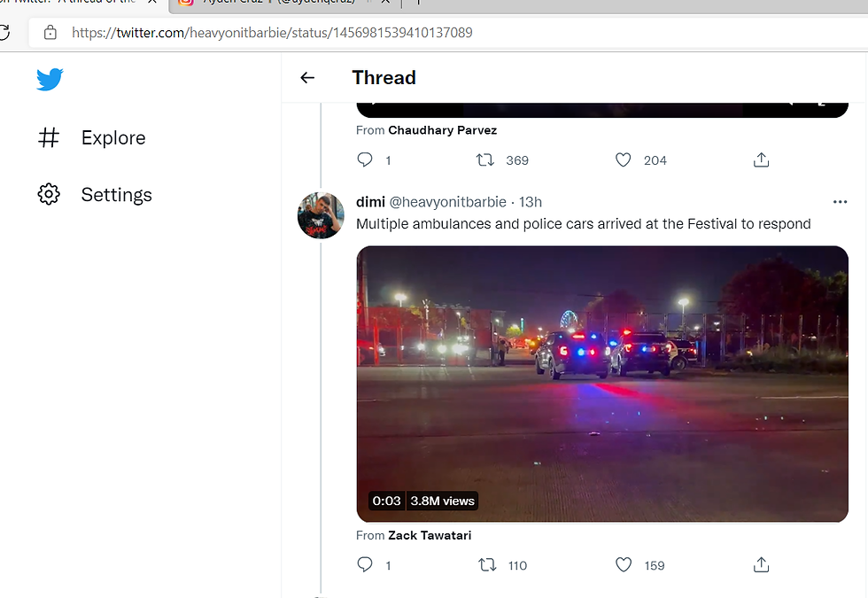The width and height of the screenshot is (868, 598).
Task: Open the Explore page
Action: 92,138
